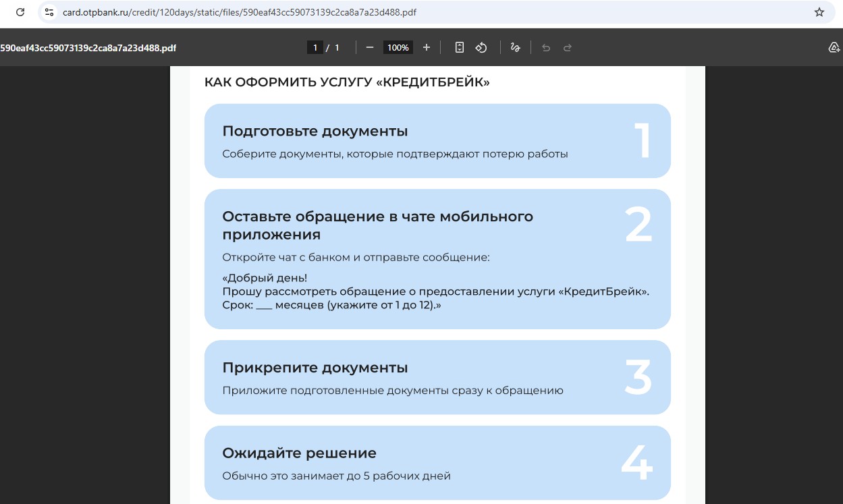Zoom out using the minus button
This screenshot has height=504, width=843.
pyautogui.click(x=370, y=47)
